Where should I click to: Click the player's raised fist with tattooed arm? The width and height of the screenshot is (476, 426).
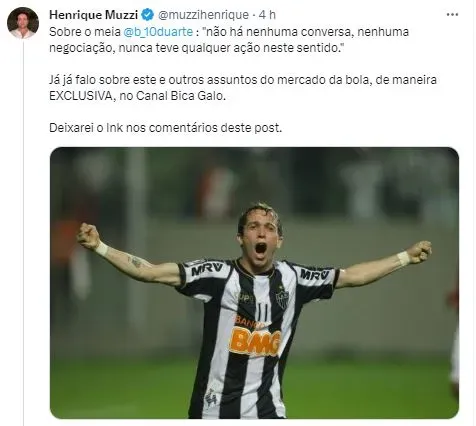(88, 236)
